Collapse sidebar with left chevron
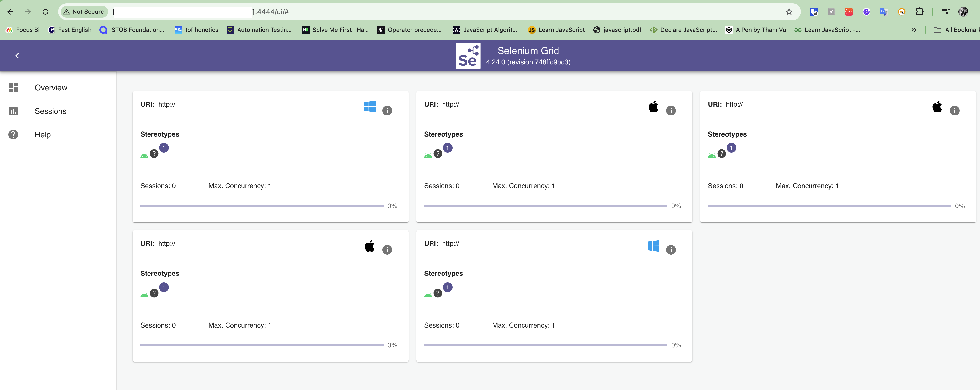Viewport: 980px width, 390px height. (x=17, y=56)
